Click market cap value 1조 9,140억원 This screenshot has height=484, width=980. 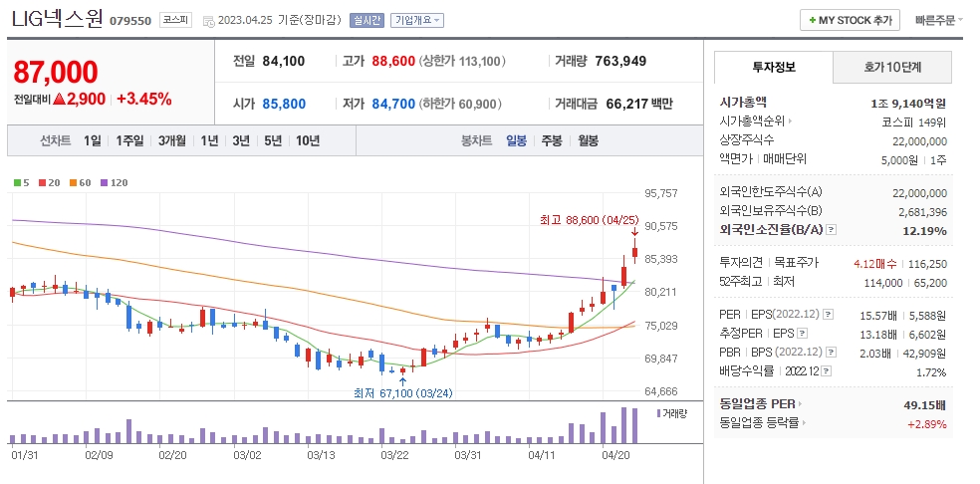[x=908, y=103]
